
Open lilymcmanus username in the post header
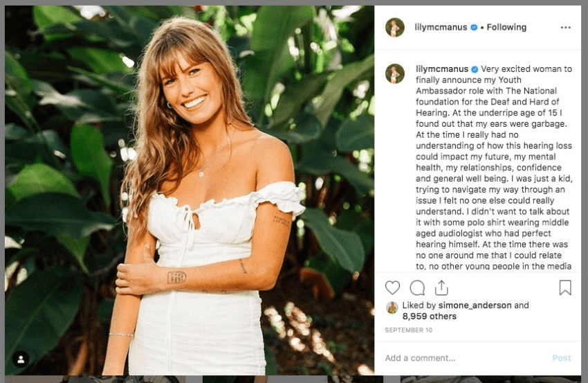click(x=441, y=28)
